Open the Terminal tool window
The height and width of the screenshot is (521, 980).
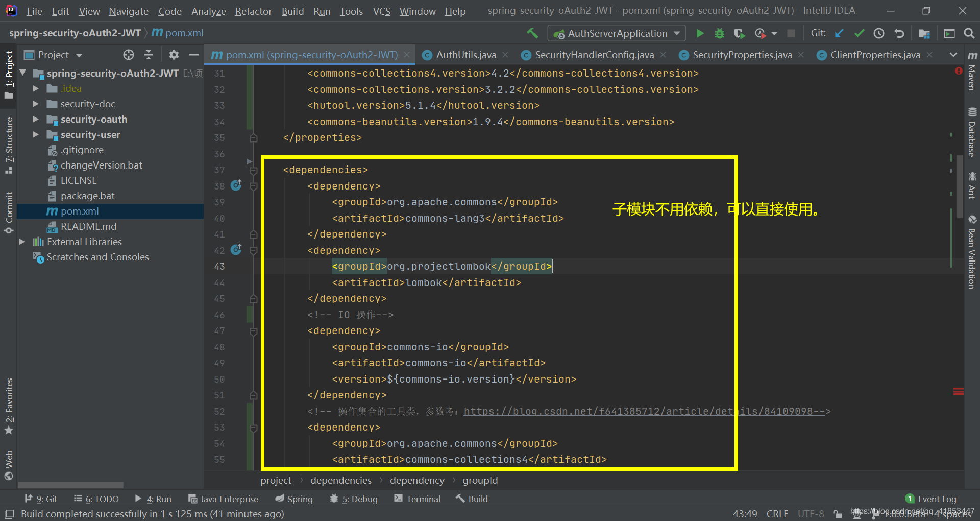point(417,499)
